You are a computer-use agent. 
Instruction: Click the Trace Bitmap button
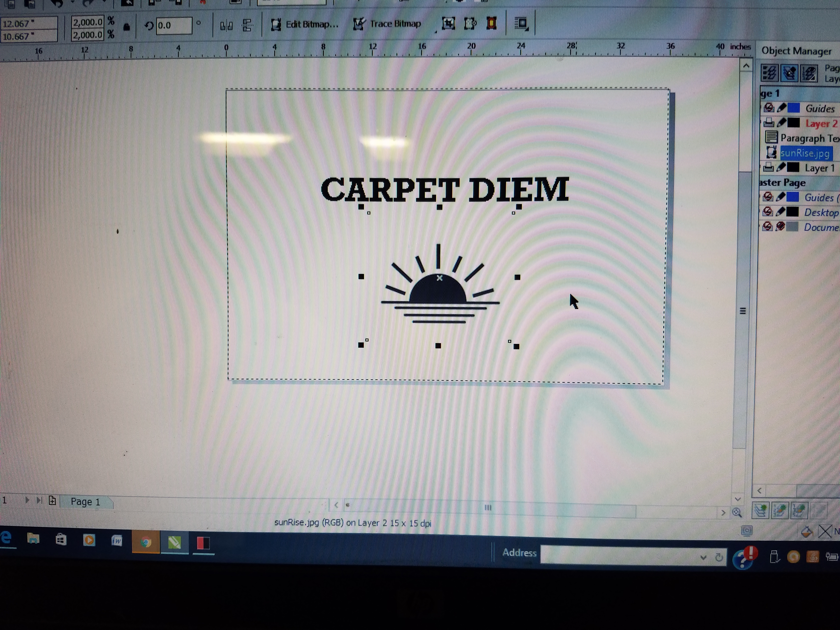pyautogui.click(x=387, y=24)
